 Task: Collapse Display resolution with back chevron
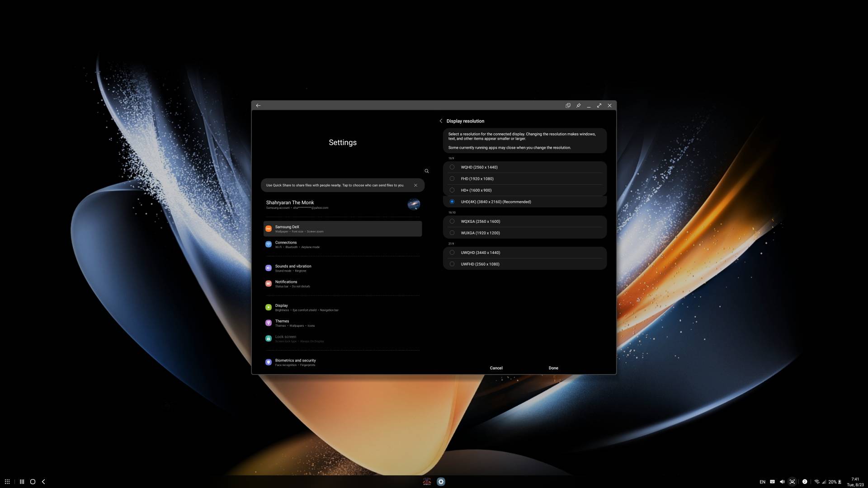coord(441,121)
